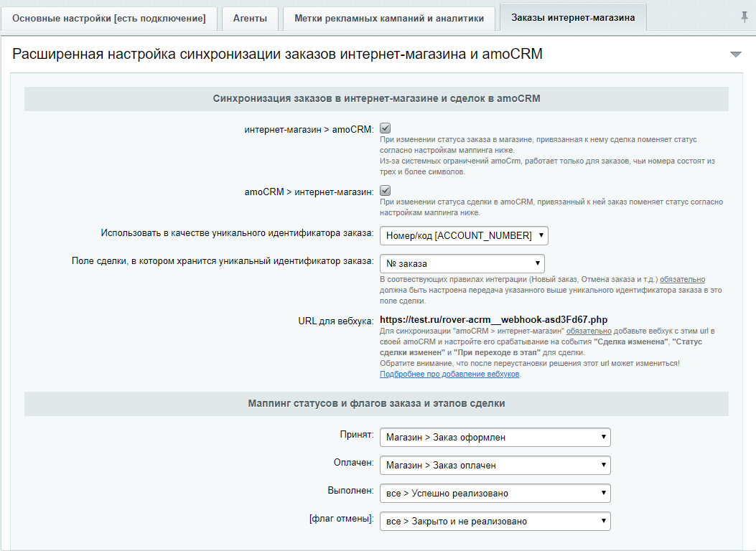Select the "Метки рекламных кампаний и аналитики" tab
The image size is (756, 551).
click(388, 17)
